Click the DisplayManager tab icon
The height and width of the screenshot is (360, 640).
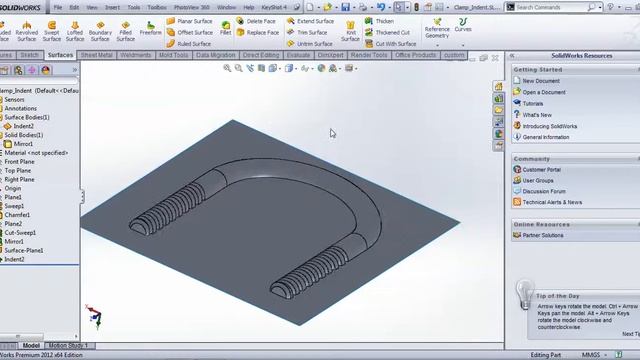46,70
